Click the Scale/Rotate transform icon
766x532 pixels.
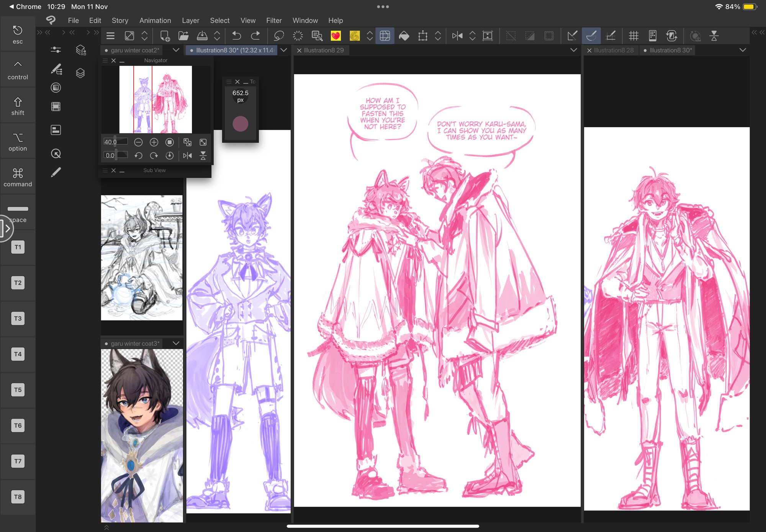coord(423,36)
